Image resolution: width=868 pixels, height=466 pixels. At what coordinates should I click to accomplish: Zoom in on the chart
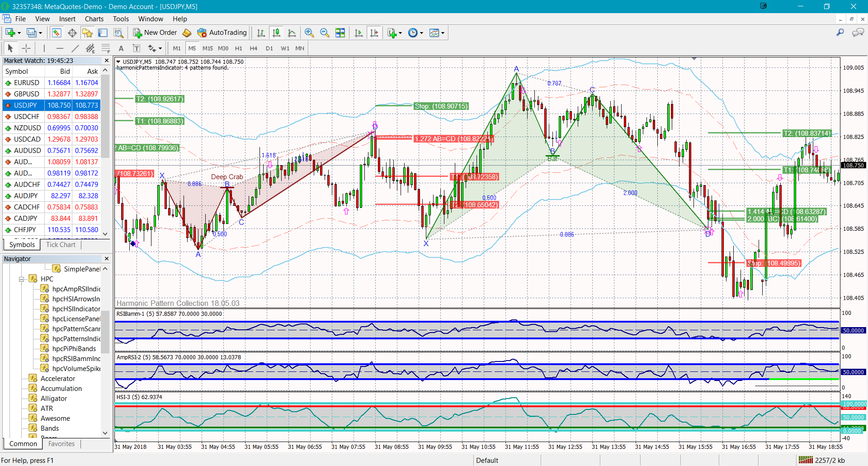click(x=309, y=33)
